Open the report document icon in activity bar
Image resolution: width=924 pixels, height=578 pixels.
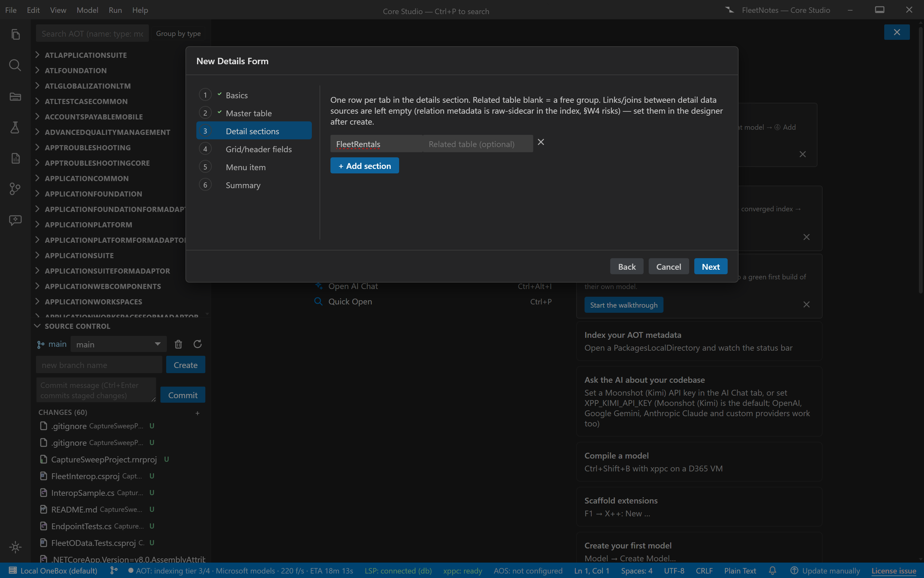click(15, 158)
